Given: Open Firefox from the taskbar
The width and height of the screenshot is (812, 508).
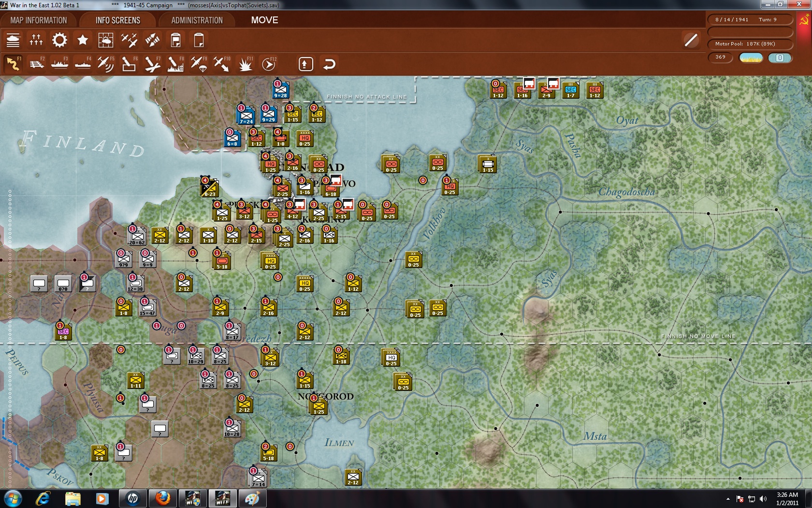Looking at the screenshot, I should (x=162, y=498).
